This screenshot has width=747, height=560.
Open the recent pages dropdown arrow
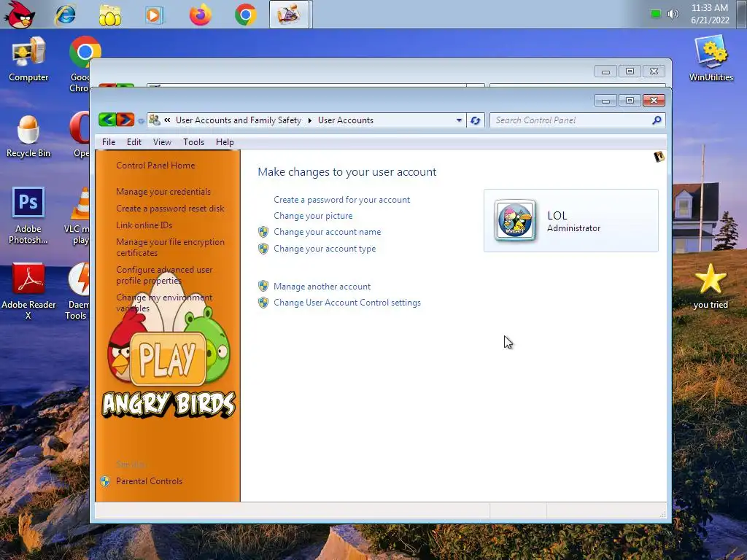tap(141, 121)
